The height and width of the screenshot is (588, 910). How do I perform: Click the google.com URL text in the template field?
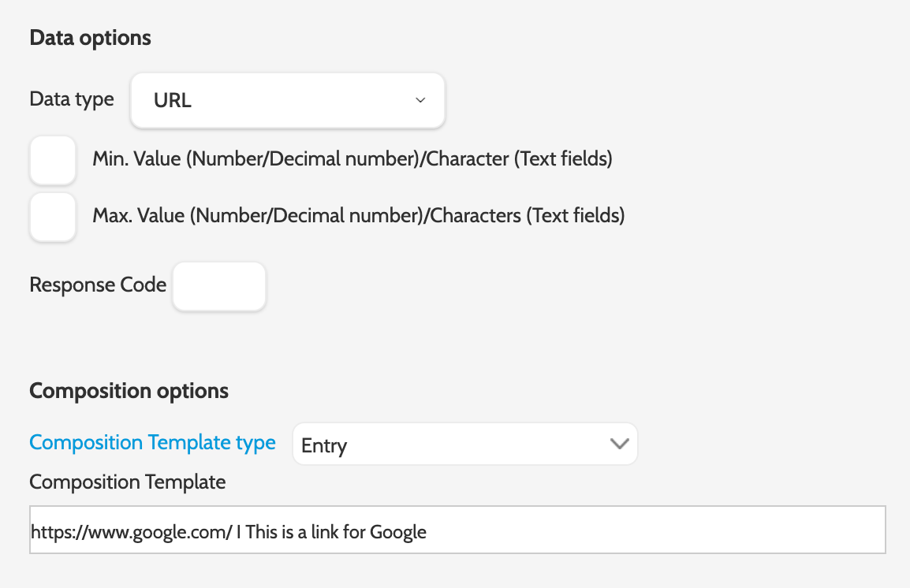pyautogui.click(x=131, y=532)
